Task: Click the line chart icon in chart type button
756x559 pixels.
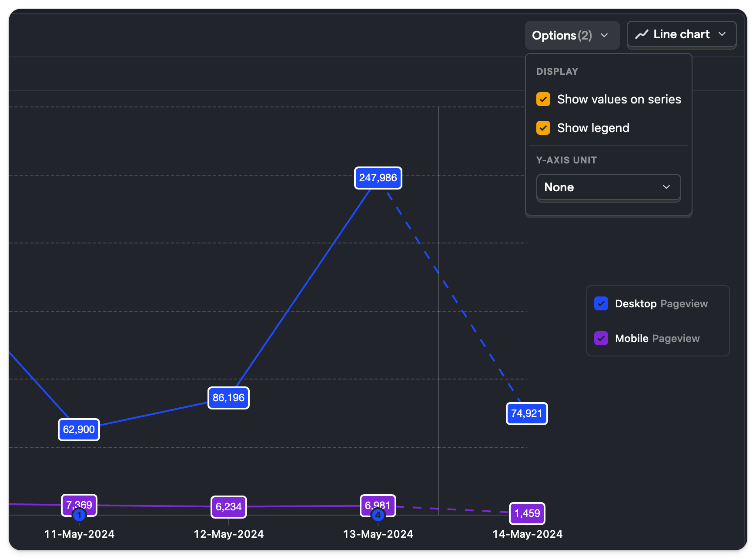Action: click(642, 34)
